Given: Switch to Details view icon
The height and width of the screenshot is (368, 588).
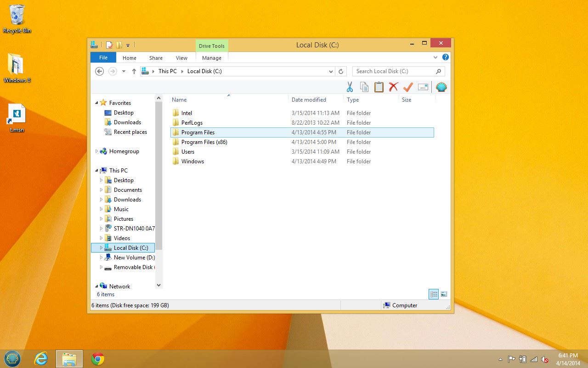Looking at the screenshot, I should coord(434,294).
